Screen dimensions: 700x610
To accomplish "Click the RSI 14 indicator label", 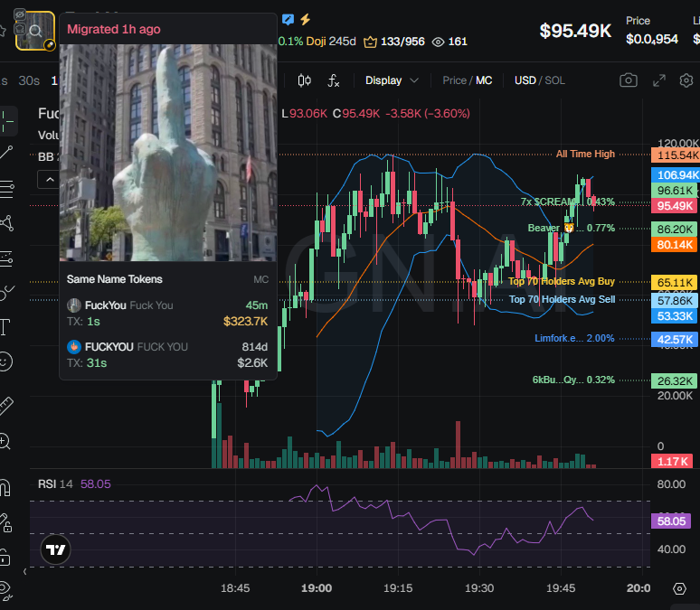I will [x=55, y=484].
